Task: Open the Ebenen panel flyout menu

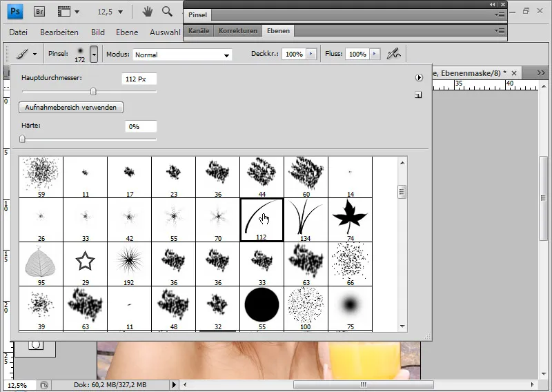Action: coord(500,30)
